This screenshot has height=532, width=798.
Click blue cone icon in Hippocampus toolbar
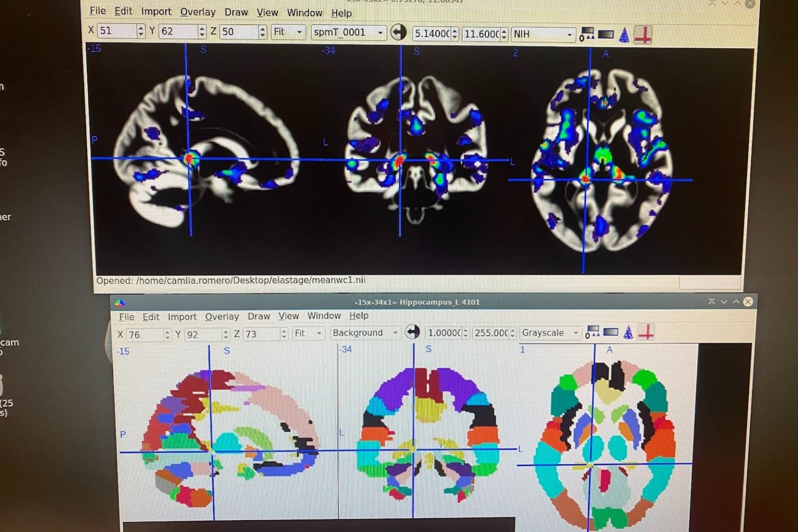pyautogui.click(x=628, y=332)
